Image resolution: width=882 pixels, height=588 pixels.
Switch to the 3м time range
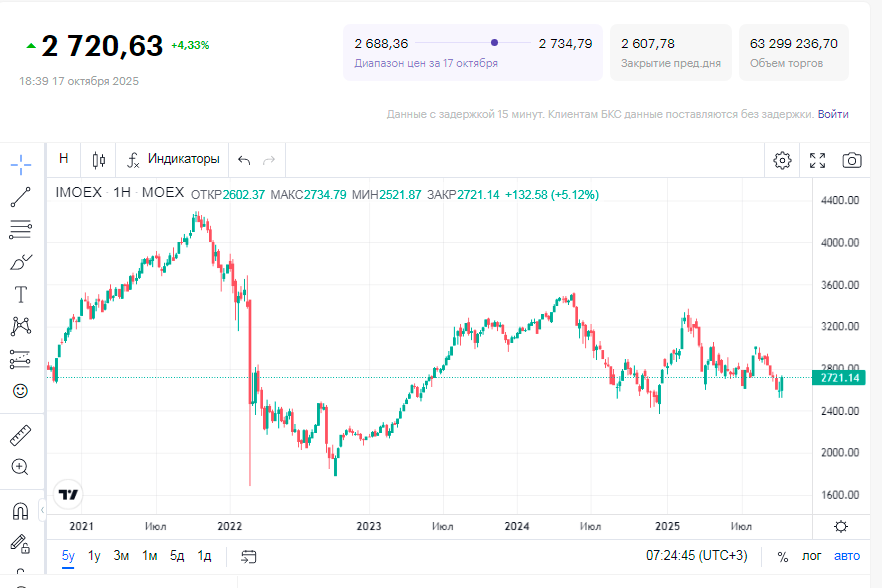121,556
